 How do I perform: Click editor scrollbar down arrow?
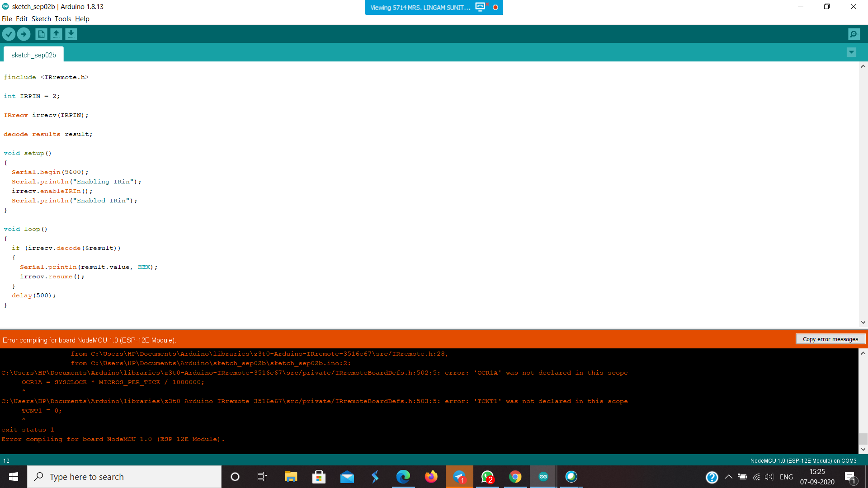(863, 322)
